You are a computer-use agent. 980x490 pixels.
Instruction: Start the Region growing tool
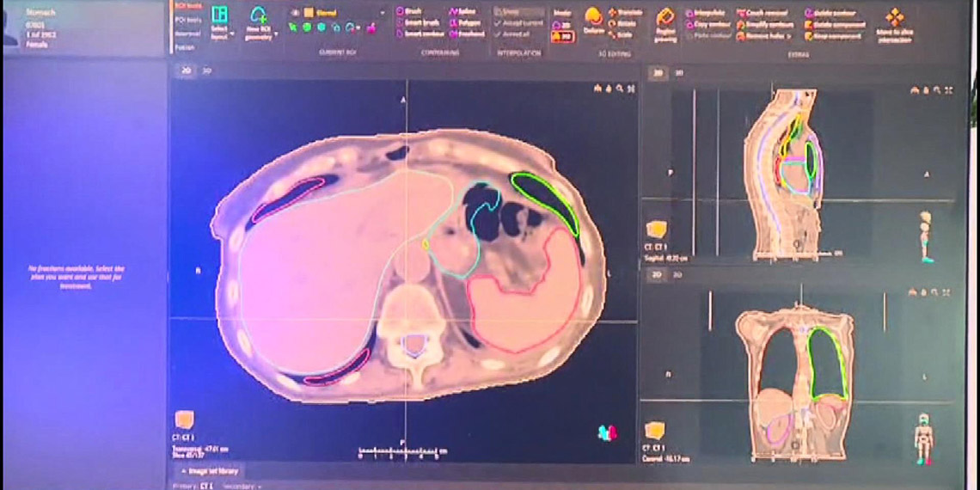(665, 23)
